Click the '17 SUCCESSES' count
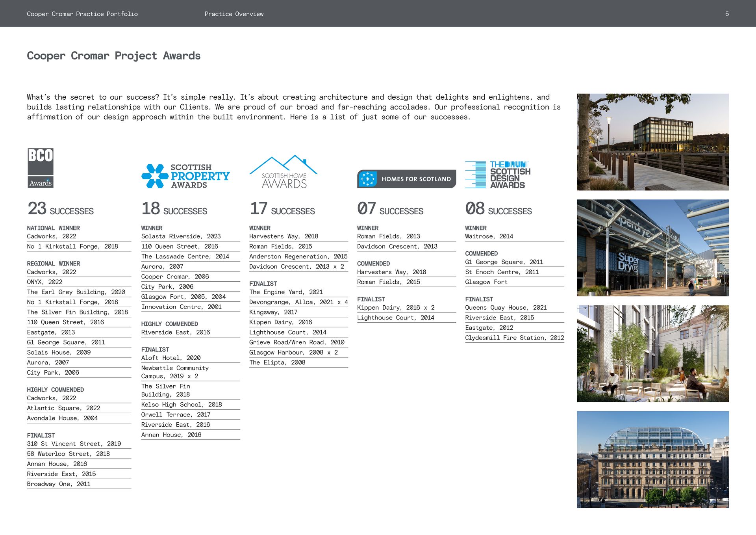The height and width of the screenshot is (535, 756). tap(282, 208)
